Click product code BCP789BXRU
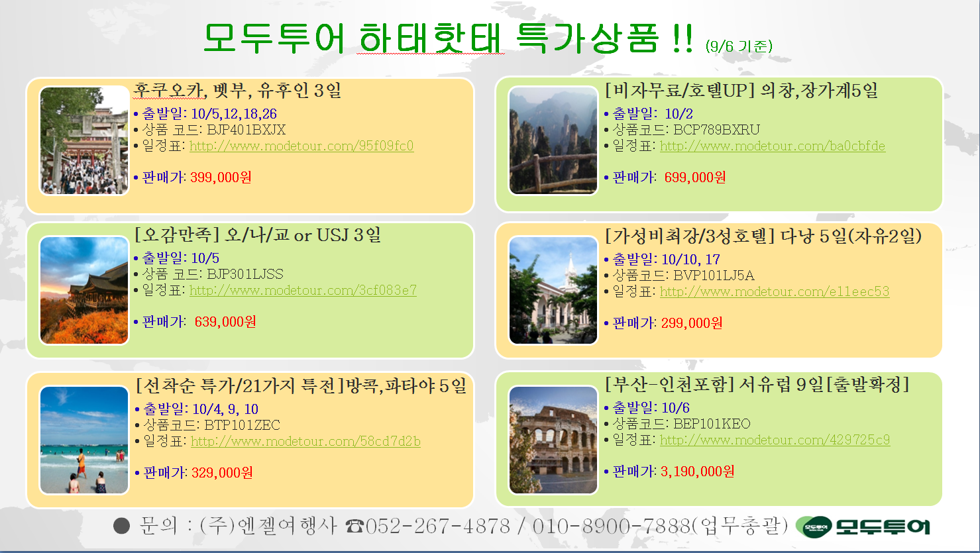 click(717, 130)
